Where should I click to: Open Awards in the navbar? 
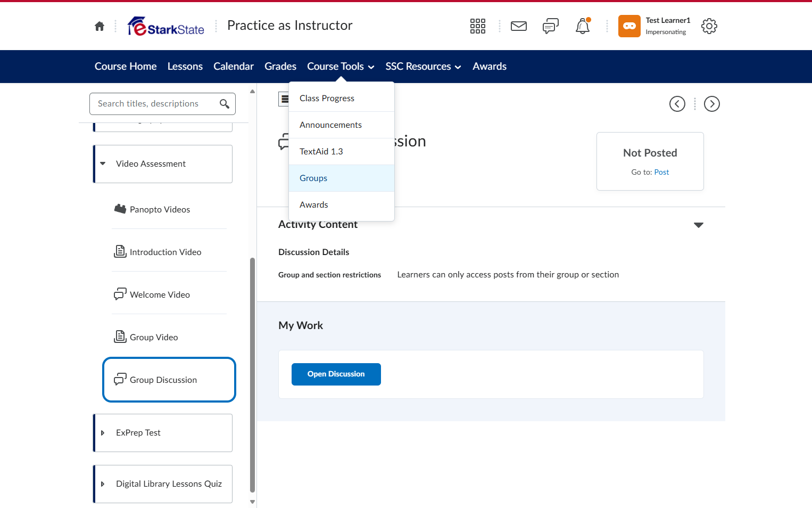[x=490, y=67]
